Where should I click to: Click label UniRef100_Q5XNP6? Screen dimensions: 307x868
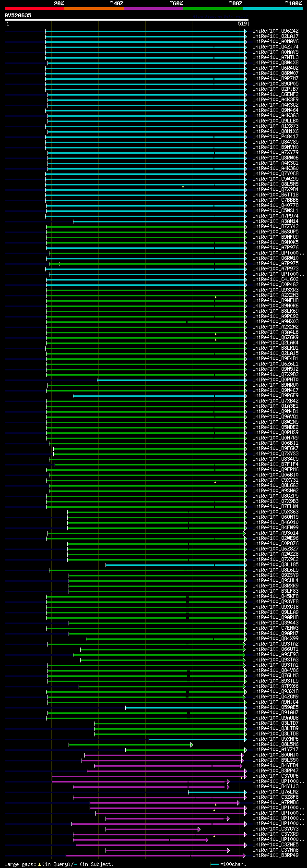click(275, 739)
